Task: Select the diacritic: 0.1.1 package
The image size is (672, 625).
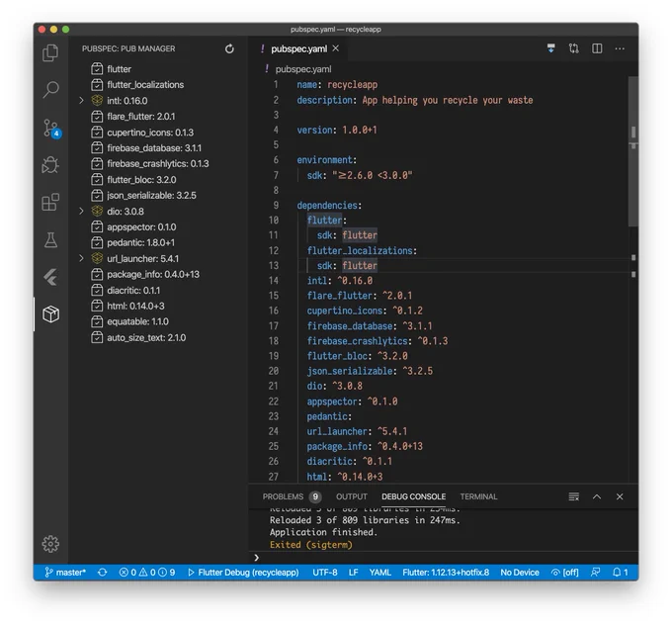Action: (x=158, y=291)
